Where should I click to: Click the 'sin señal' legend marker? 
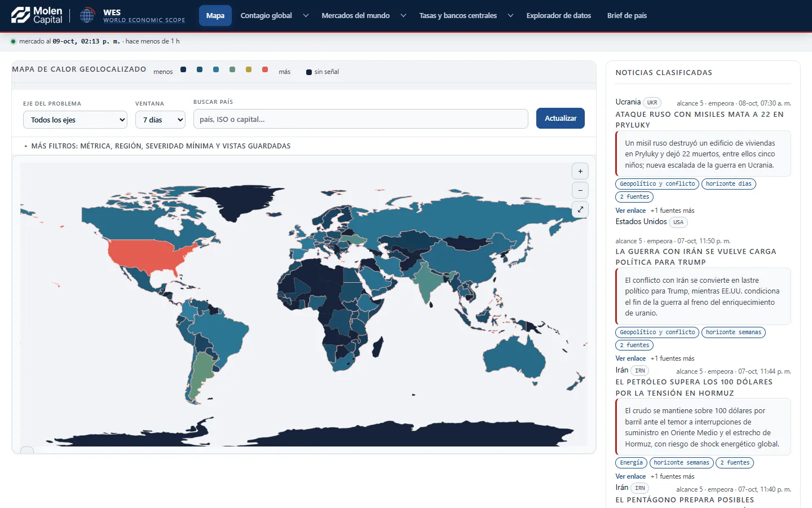tap(309, 72)
